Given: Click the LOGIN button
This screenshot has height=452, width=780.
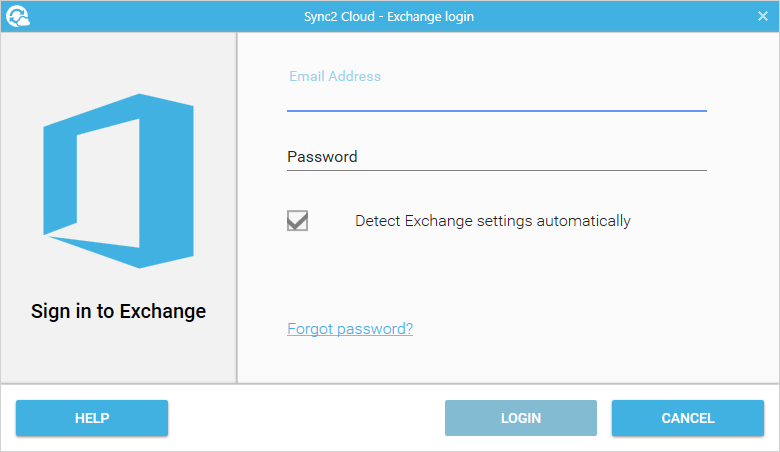Looking at the screenshot, I should (x=521, y=418).
